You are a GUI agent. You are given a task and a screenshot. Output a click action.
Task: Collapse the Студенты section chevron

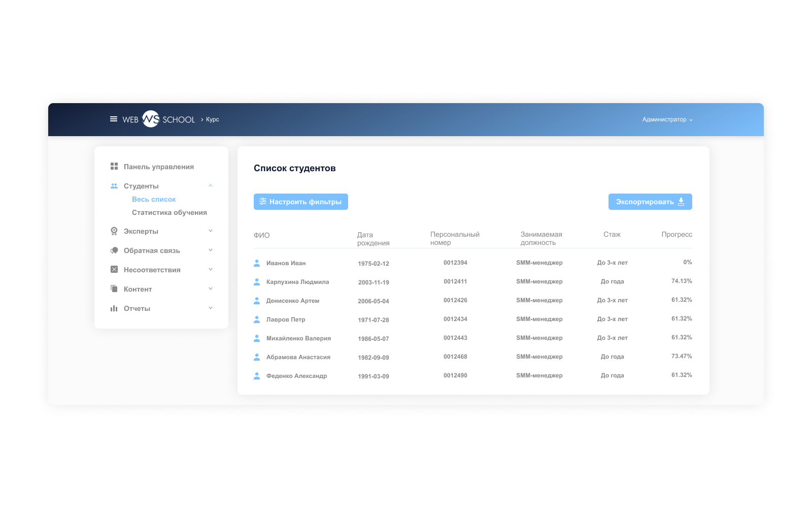pos(211,186)
